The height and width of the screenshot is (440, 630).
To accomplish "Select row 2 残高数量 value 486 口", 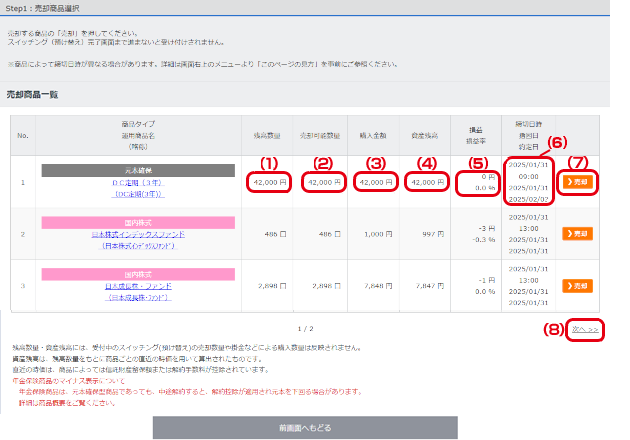I will (275, 234).
